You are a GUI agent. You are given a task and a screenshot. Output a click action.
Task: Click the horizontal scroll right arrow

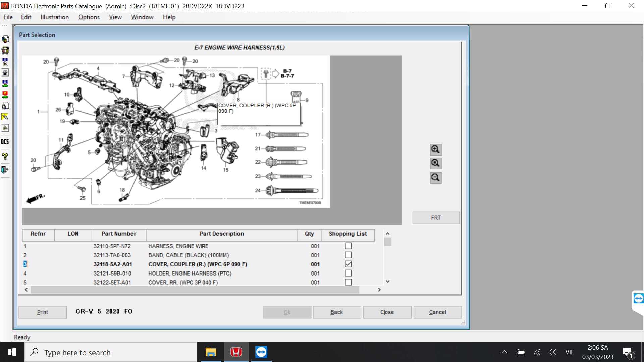coord(379,290)
